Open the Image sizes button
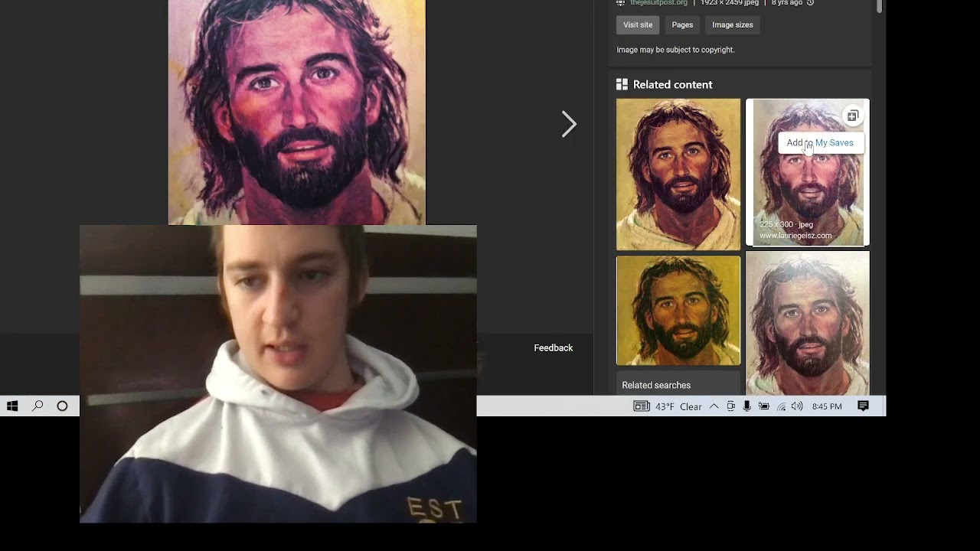Image resolution: width=980 pixels, height=551 pixels. tap(733, 25)
